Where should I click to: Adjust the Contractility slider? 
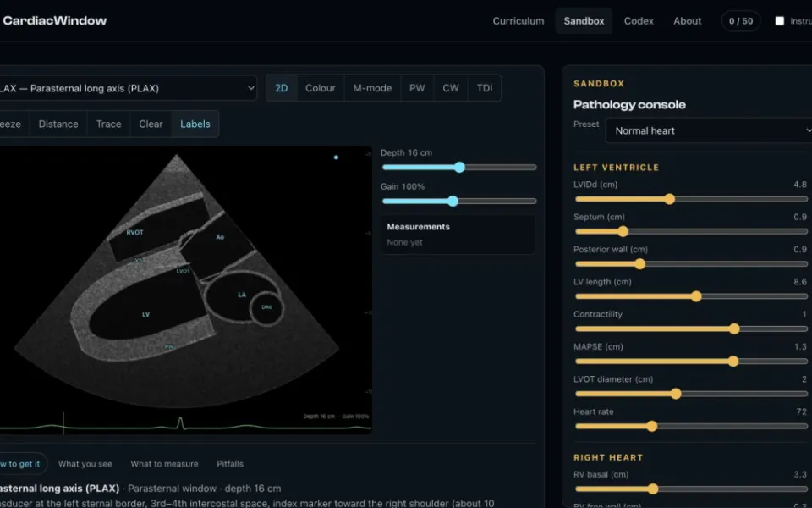point(691,329)
